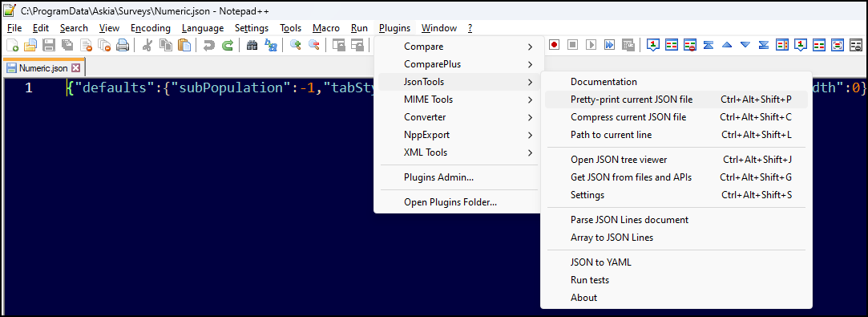
Task: Open the Window menu
Action: click(x=439, y=28)
